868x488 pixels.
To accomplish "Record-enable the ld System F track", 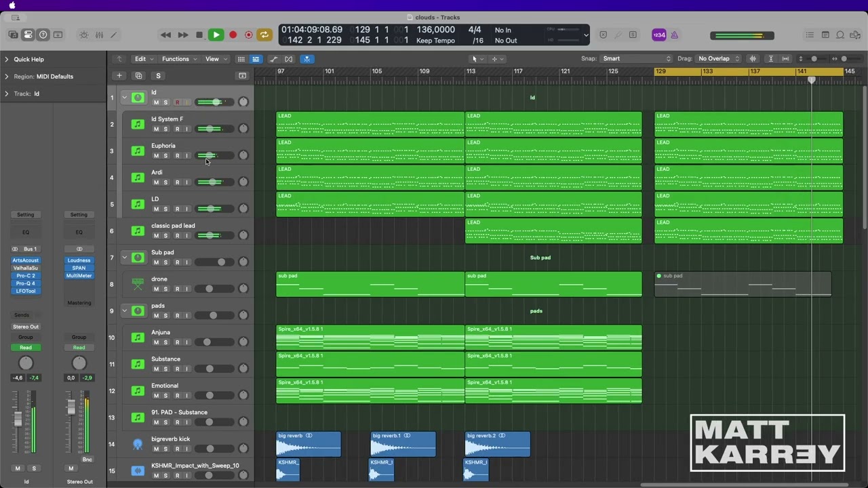I will click(177, 129).
